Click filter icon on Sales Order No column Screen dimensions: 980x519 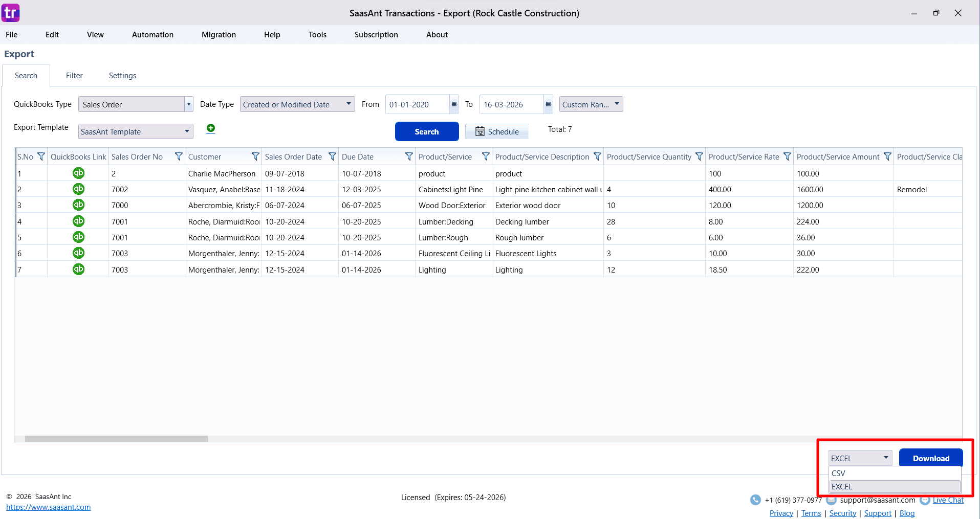click(179, 156)
